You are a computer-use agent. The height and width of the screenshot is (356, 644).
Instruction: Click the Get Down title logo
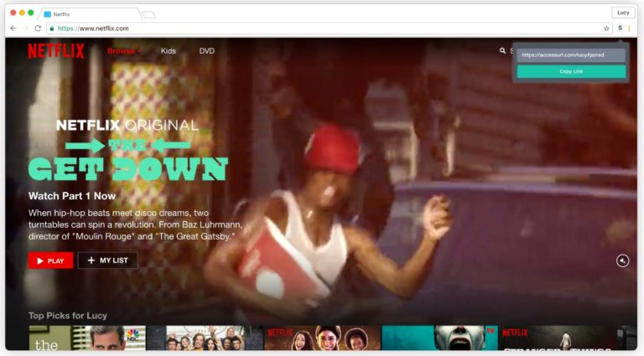pyautogui.click(x=127, y=160)
